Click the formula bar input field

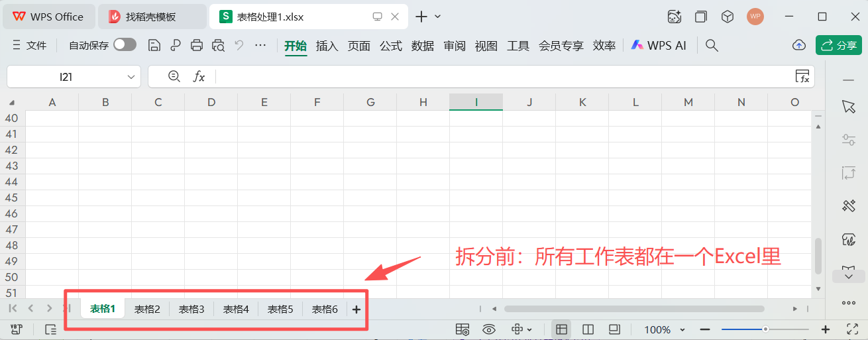(x=504, y=77)
